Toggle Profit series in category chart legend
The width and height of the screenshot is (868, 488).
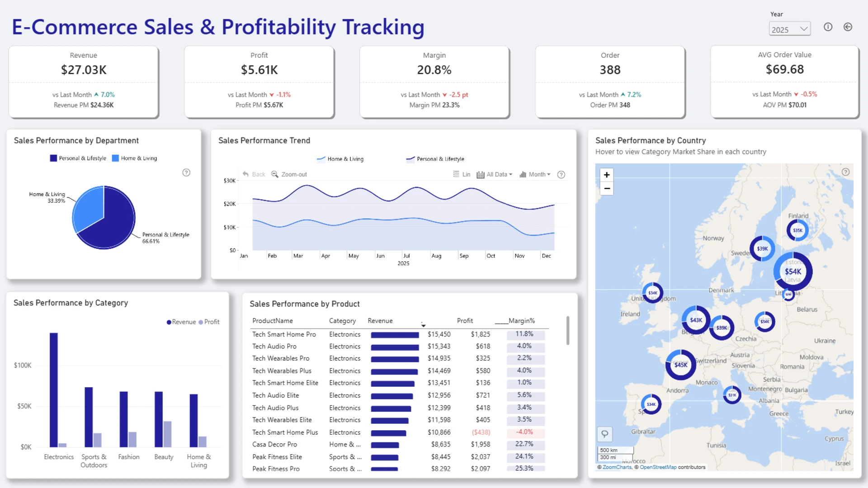[209, 322]
